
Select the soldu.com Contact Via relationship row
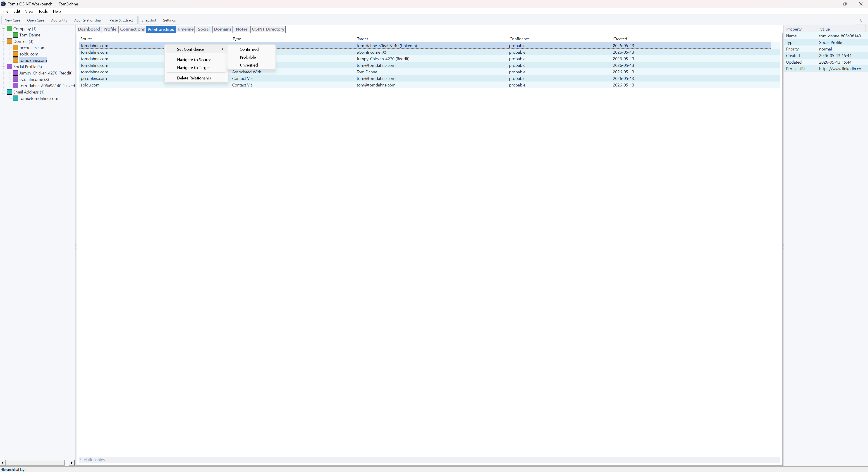pos(429,85)
